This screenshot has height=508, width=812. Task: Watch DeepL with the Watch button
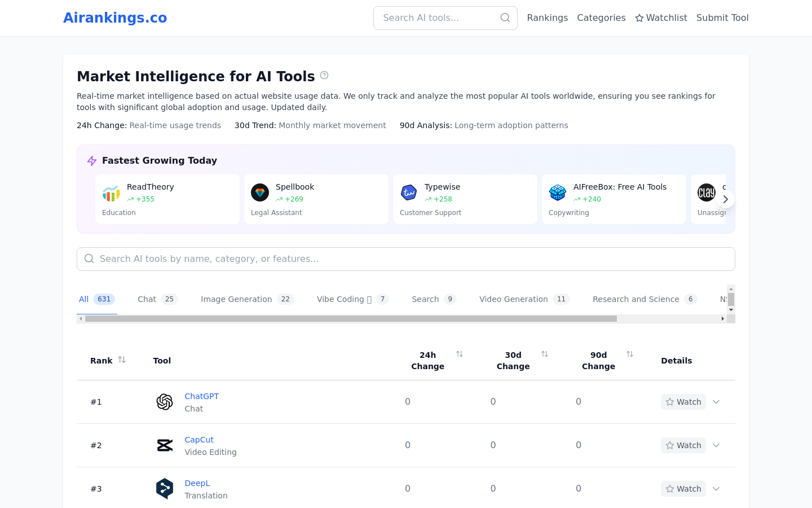[683, 489]
